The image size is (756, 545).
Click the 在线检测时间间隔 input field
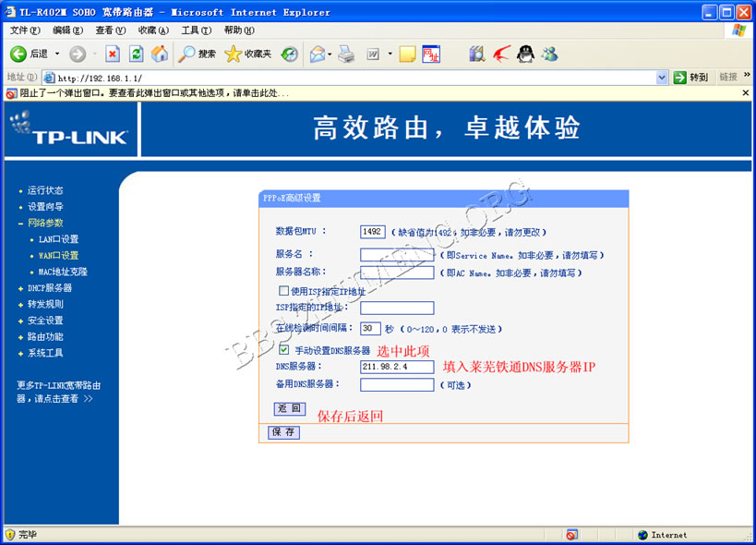[x=370, y=329]
